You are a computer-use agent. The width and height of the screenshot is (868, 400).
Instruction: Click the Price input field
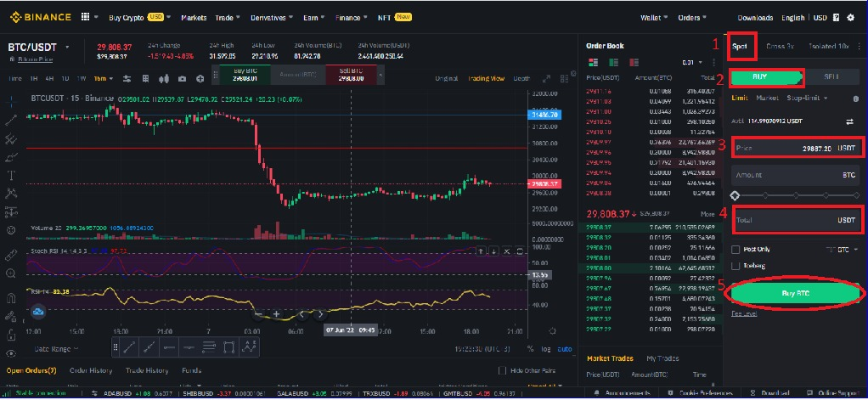(797, 149)
